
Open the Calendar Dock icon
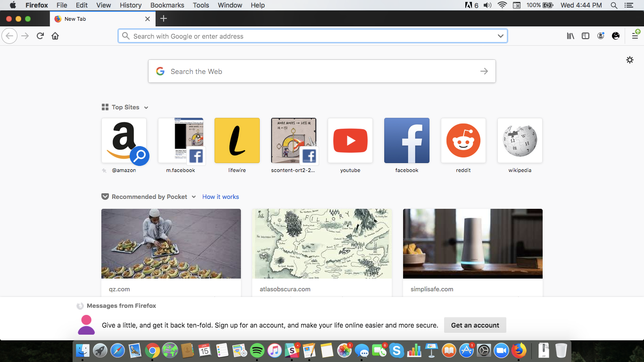click(x=204, y=350)
